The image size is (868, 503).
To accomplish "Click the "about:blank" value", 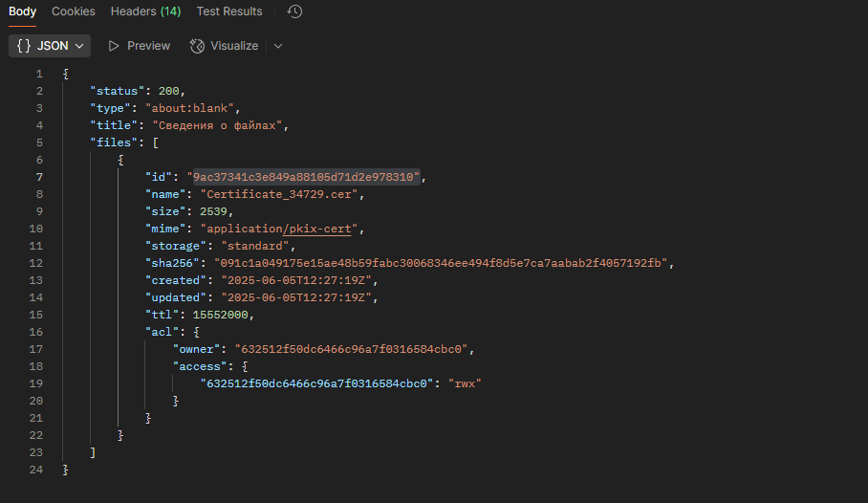I will pos(189,108).
